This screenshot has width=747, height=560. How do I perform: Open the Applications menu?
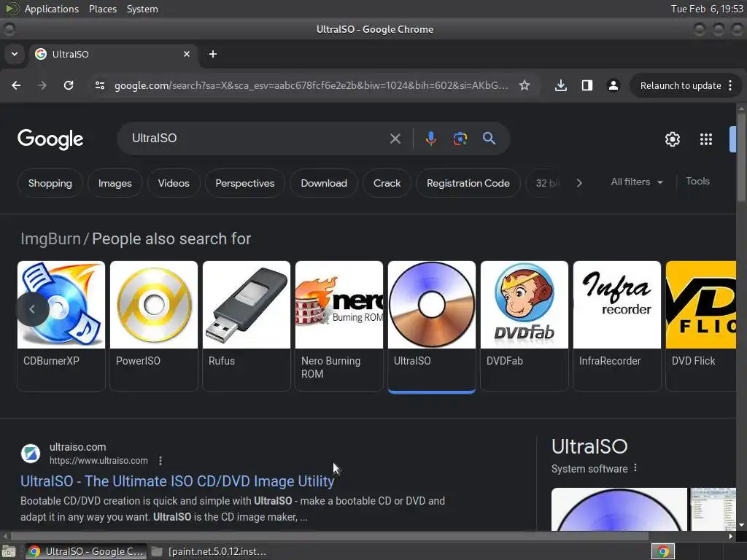click(x=52, y=9)
